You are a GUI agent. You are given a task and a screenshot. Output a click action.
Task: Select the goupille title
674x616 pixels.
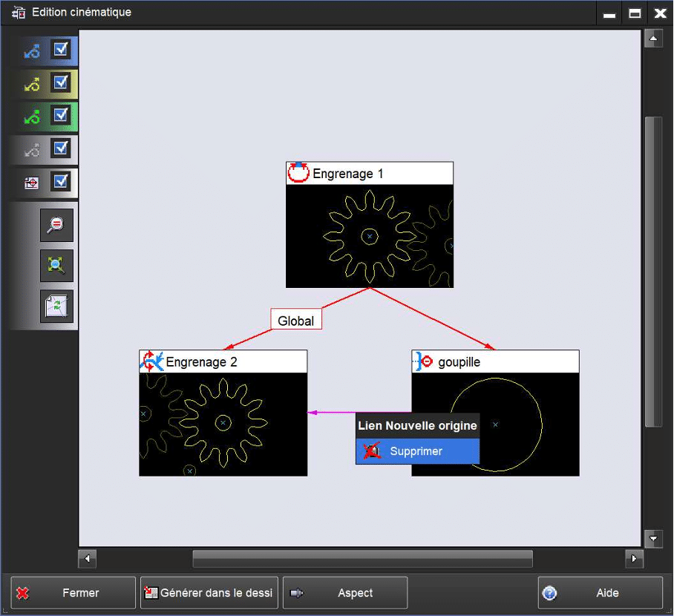pos(459,362)
